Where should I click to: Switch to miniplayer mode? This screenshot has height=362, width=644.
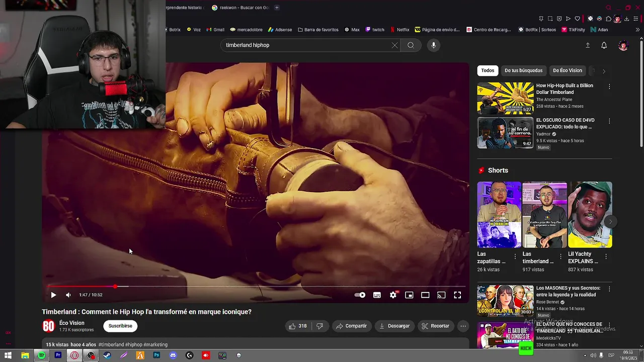(409, 295)
